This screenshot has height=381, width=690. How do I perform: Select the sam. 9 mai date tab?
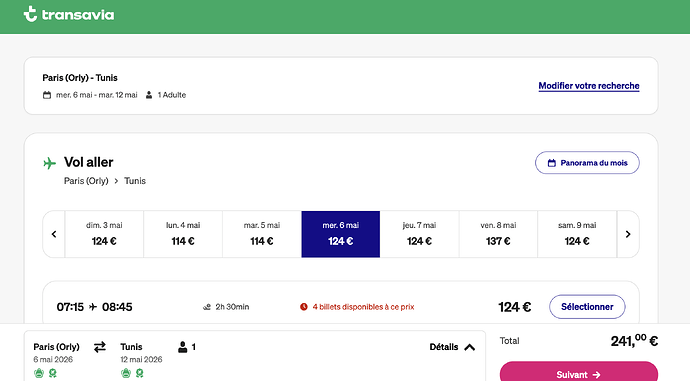577,234
